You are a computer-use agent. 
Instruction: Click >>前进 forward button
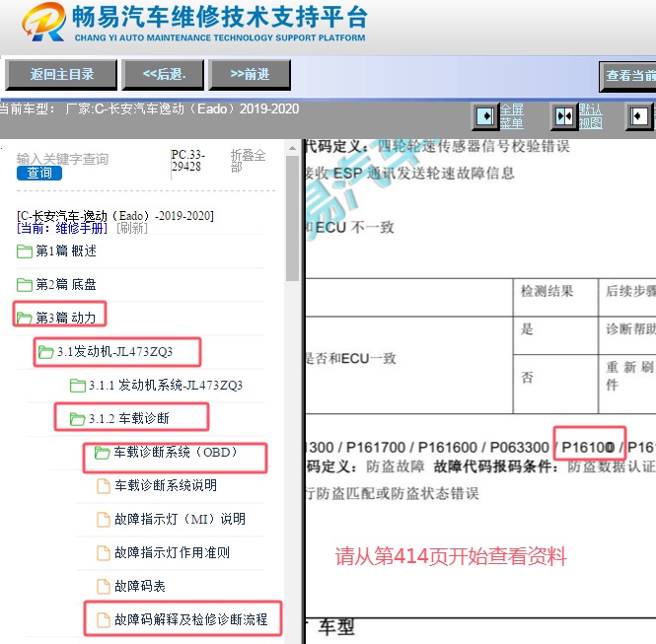click(250, 75)
